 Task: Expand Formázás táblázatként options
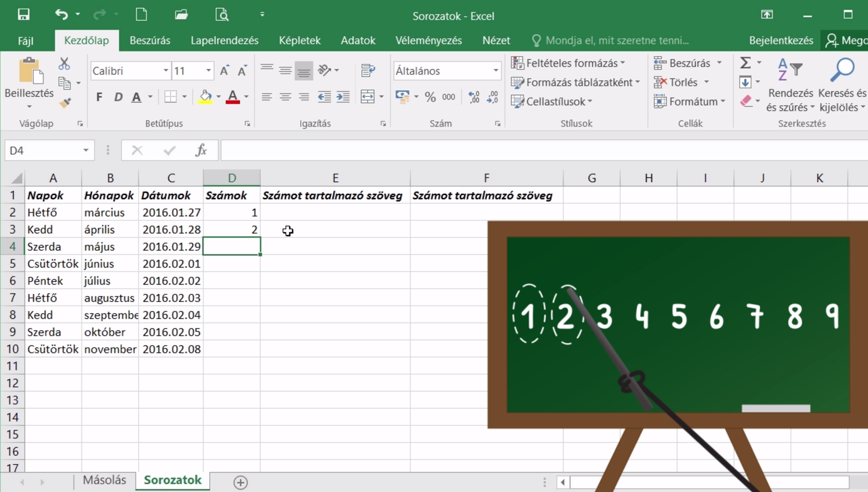[576, 82]
